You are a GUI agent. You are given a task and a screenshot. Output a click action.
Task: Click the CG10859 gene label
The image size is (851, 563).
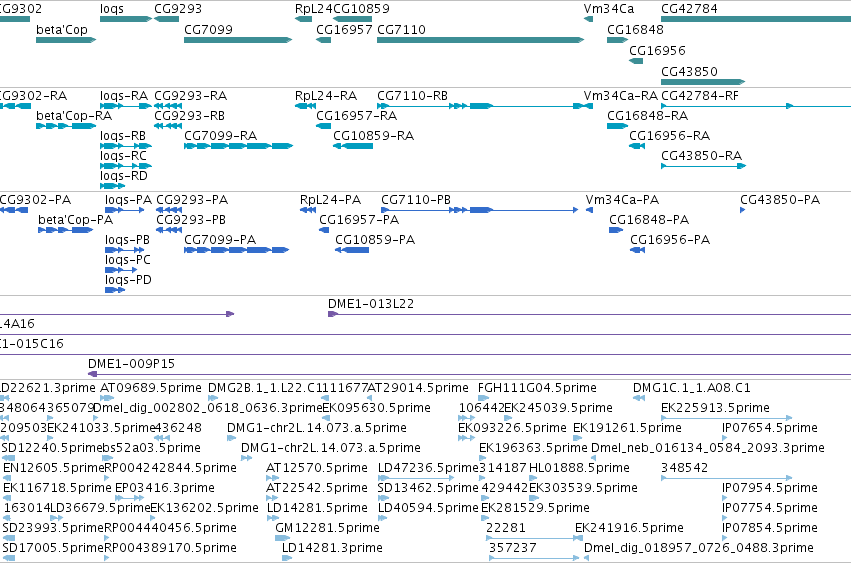(x=361, y=9)
